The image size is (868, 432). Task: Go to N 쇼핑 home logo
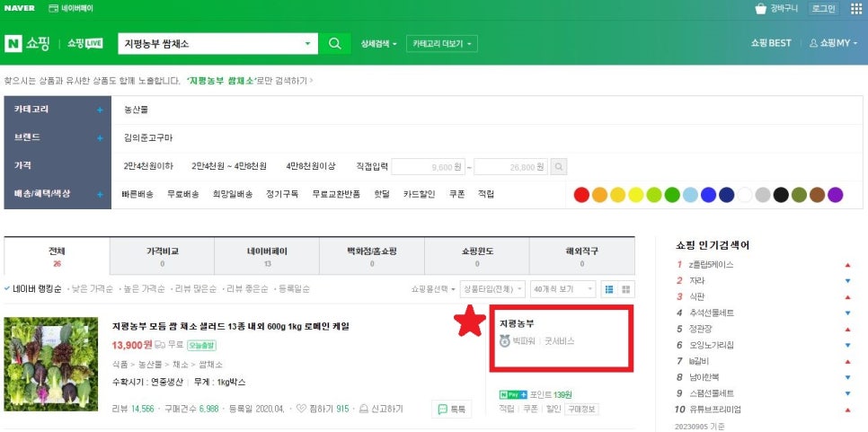(27, 44)
